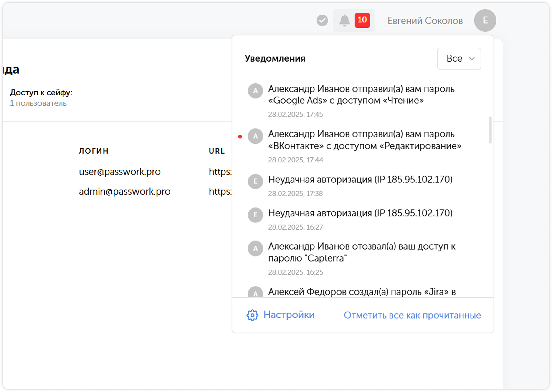Click the Доступ к сейфу label
The image size is (552, 392).
tap(41, 92)
